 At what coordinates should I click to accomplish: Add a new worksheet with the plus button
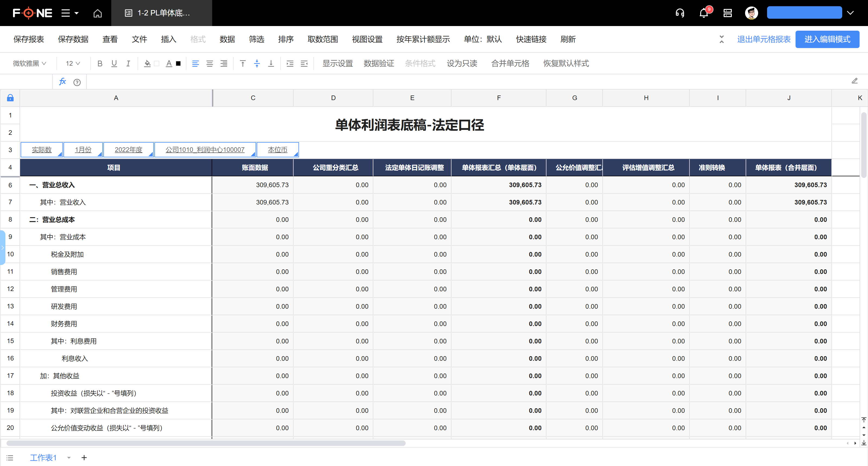[84, 458]
